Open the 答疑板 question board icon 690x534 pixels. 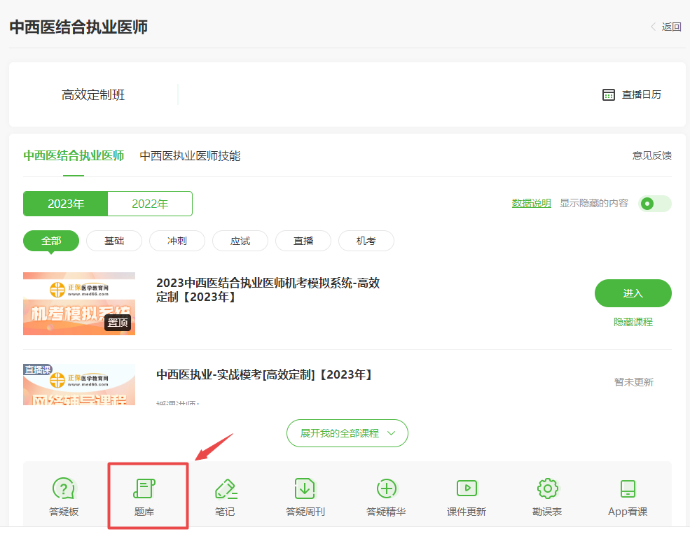(x=64, y=489)
